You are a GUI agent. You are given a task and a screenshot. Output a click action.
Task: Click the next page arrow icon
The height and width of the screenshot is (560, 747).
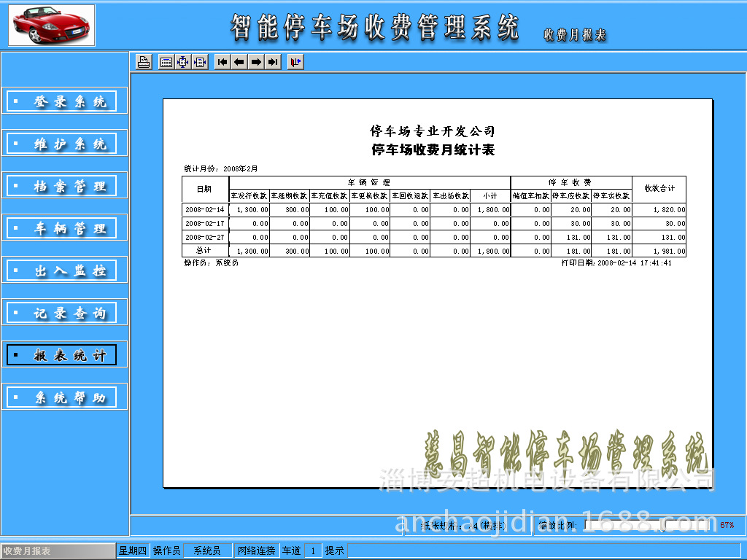click(255, 62)
